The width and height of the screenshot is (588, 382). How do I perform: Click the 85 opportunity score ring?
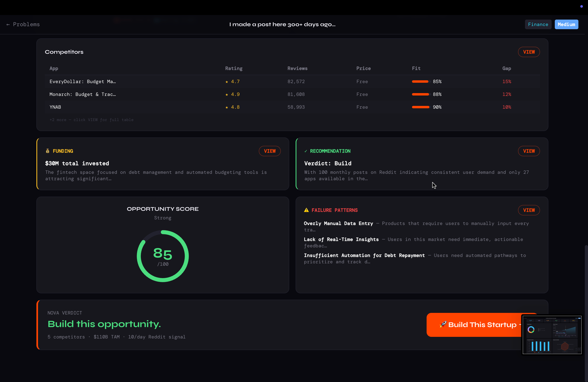pos(163,256)
